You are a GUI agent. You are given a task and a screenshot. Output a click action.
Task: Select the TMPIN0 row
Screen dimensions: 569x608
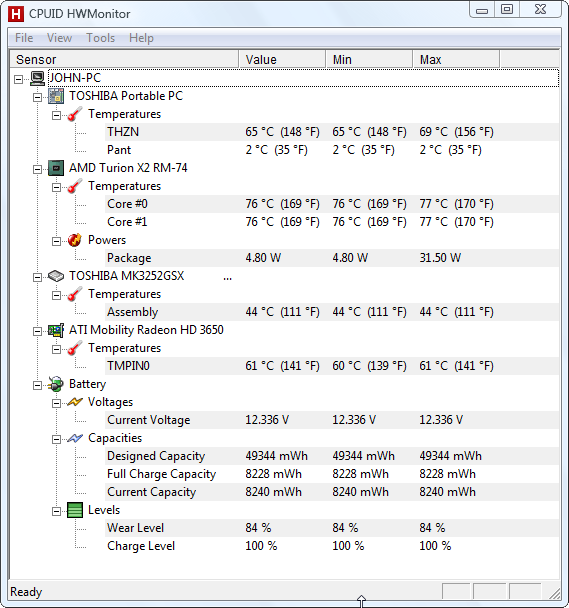332,366
